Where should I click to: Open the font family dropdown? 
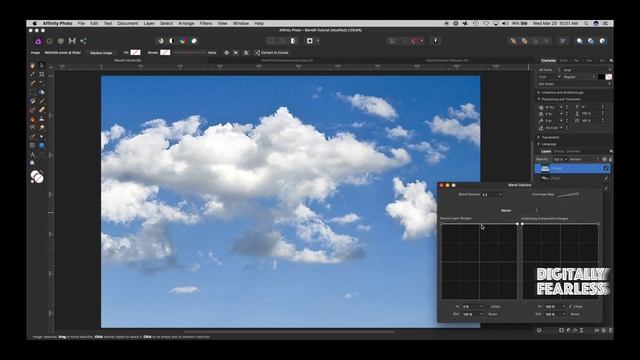(587, 70)
